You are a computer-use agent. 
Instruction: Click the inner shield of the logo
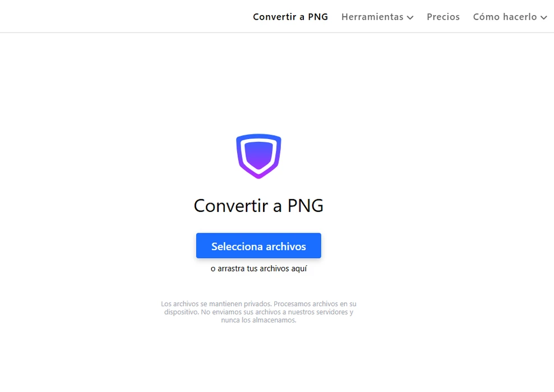click(x=258, y=155)
